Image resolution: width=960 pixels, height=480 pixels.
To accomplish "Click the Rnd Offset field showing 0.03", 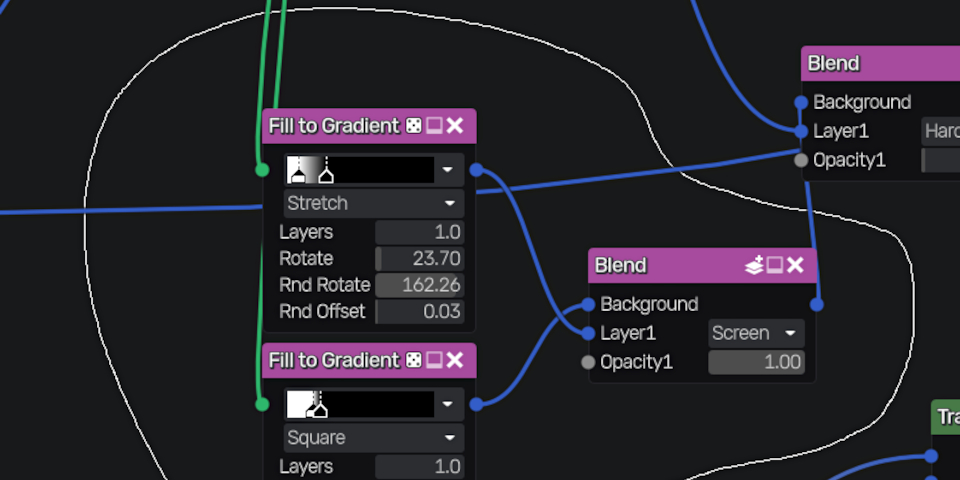I will [x=419, y=312].
